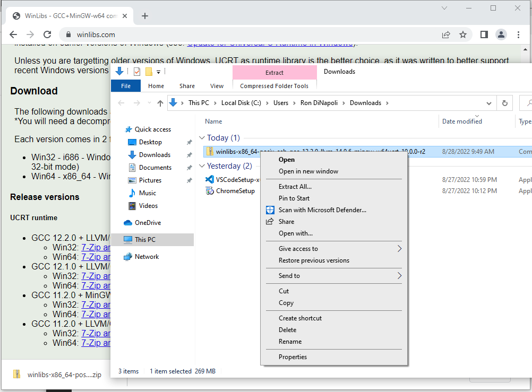Image resolution: width=532 pixels, height=392 pixels.
Task: Bookmark this page with the star icon
Action: point(463,34)
